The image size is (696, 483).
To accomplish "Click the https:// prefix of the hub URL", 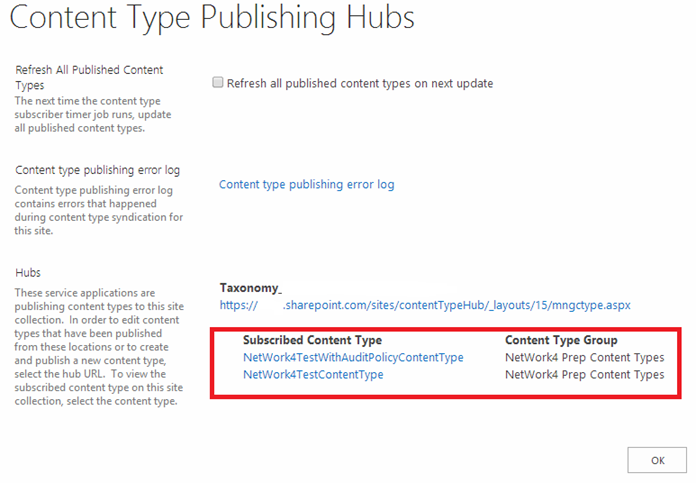I will (238, 305).
